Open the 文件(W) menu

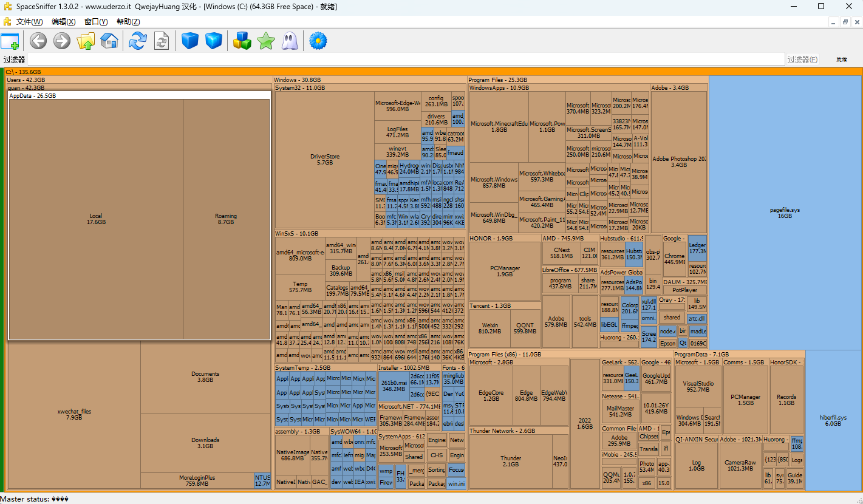coord(29,22)
